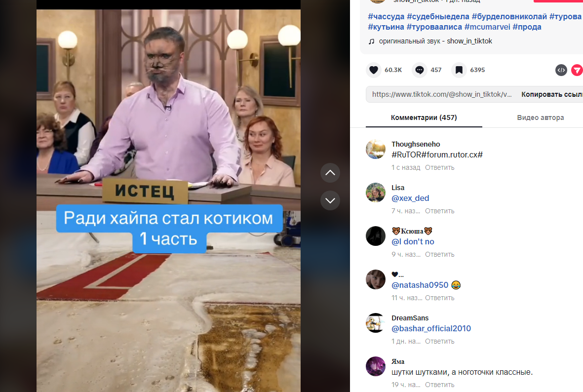This screenshot has width=583, height=392.
Task: Open hashtag #судебныедела
Action: 438,16
